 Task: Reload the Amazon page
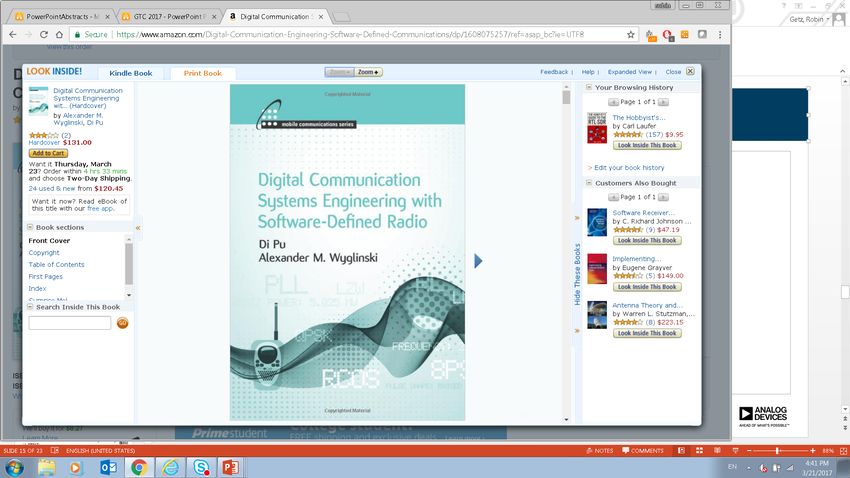(44, 34)
